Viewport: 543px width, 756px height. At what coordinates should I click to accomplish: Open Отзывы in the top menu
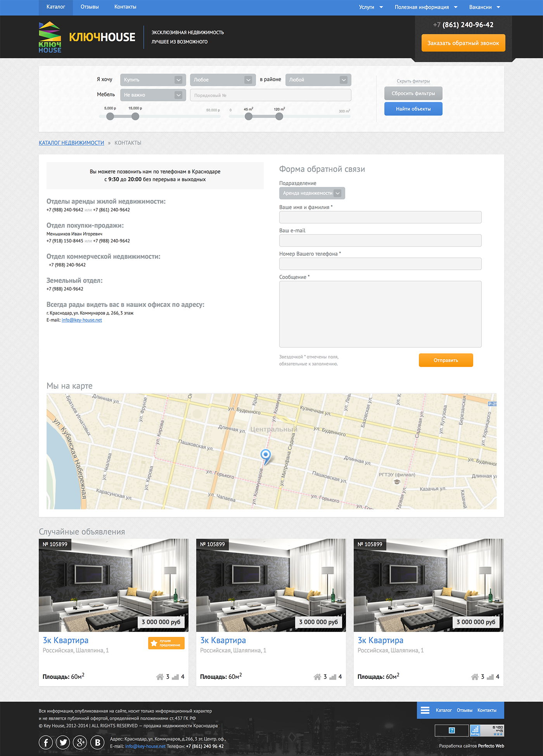[x=90, y=7]
